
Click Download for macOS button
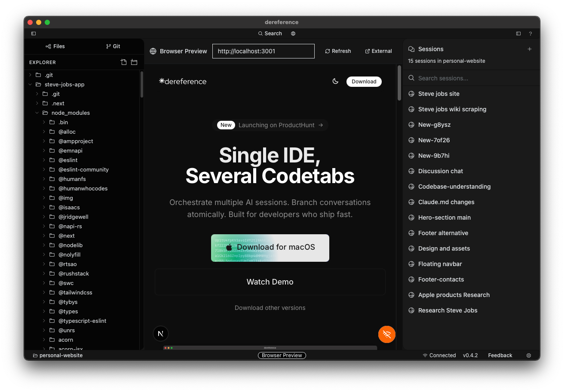point(270,248)
